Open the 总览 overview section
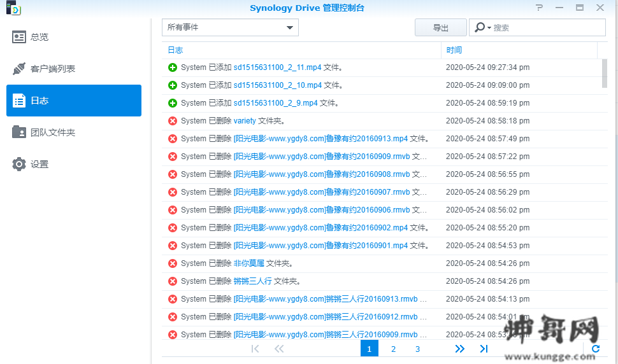The image size is (618, 364). click(74, 37)
